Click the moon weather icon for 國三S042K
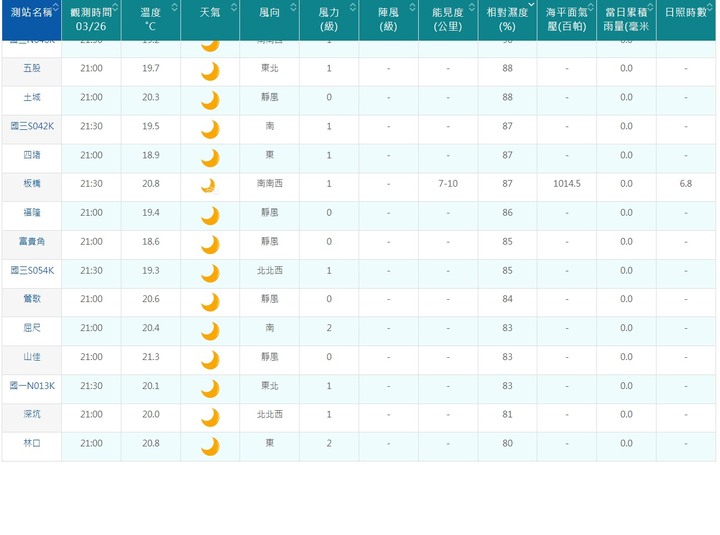Screen dimensions: 720x535 pyautogui.click(x=210, y=129)
